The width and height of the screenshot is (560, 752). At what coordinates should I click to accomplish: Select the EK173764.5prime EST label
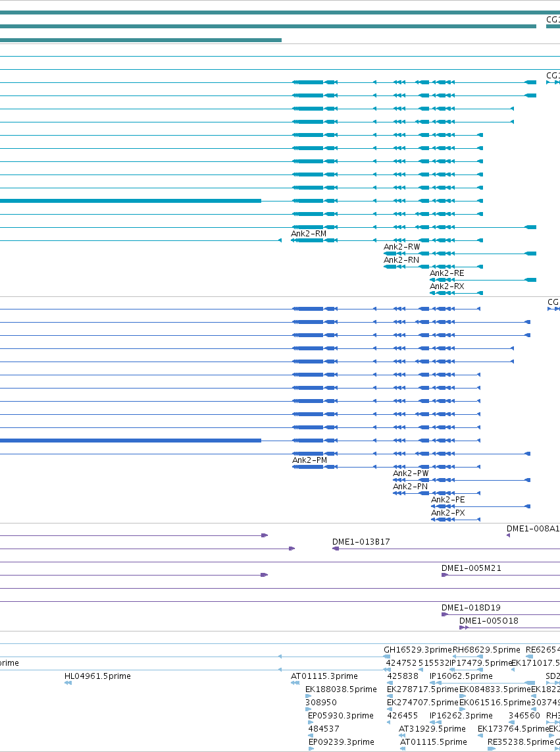(513, 729)
